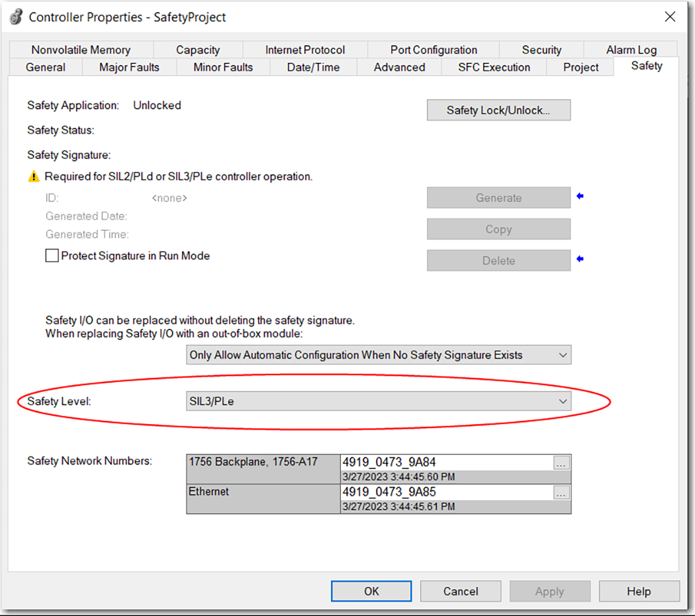
Task: Go to the Internet Protocol tab
Action: [x=305, y=50]
